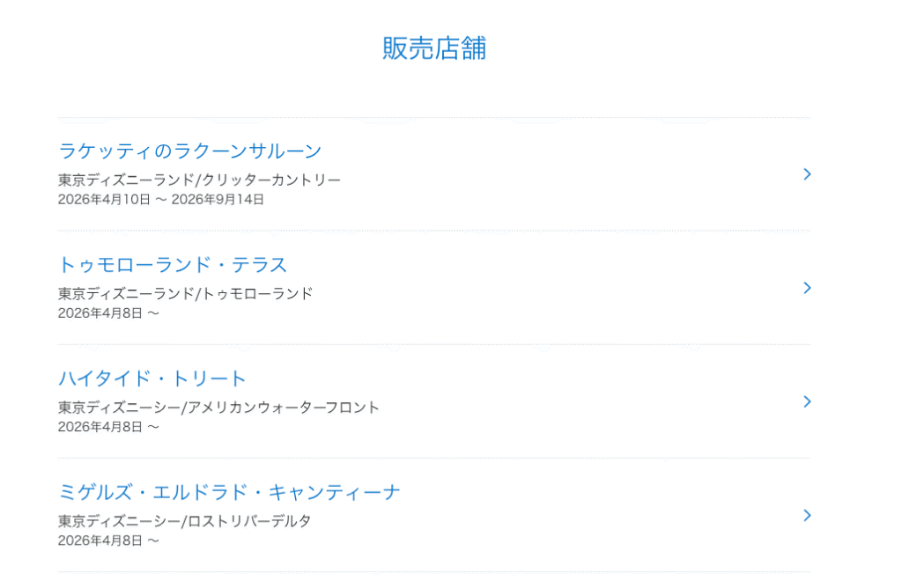Click the 東京ディズニーランド/クリッターカントリー location text
Image resolution: width=902 pixels, height=588 pixels.
click(199, 180)
